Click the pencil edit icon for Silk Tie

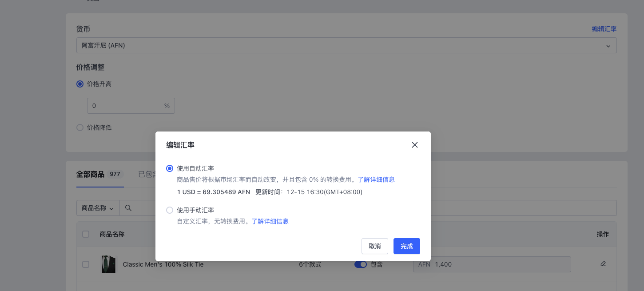603,264
